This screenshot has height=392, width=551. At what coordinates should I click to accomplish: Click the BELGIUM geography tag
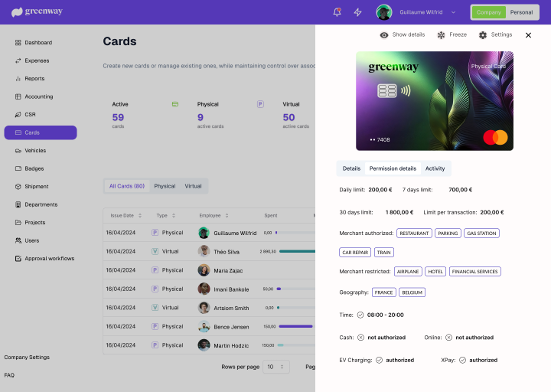[x=412, y=292]
